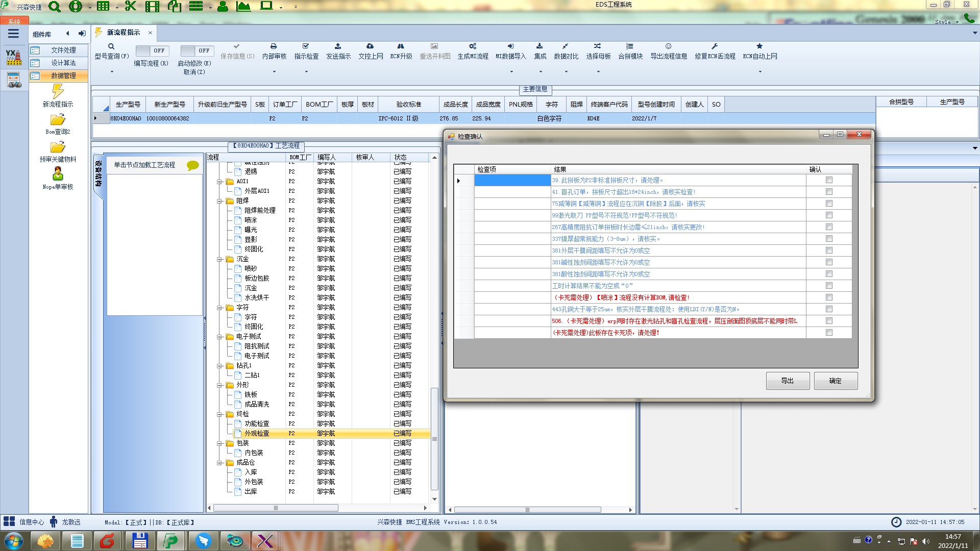Click the 数据对比 toolbar icon
Viewport: 980px width, 551px height.
(566, 46)
